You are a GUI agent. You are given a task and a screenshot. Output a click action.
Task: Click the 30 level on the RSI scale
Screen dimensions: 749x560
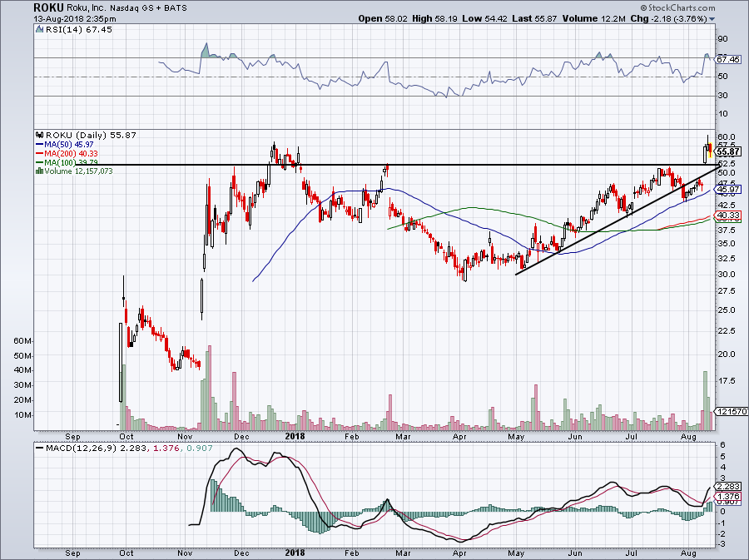pos(722,96)
